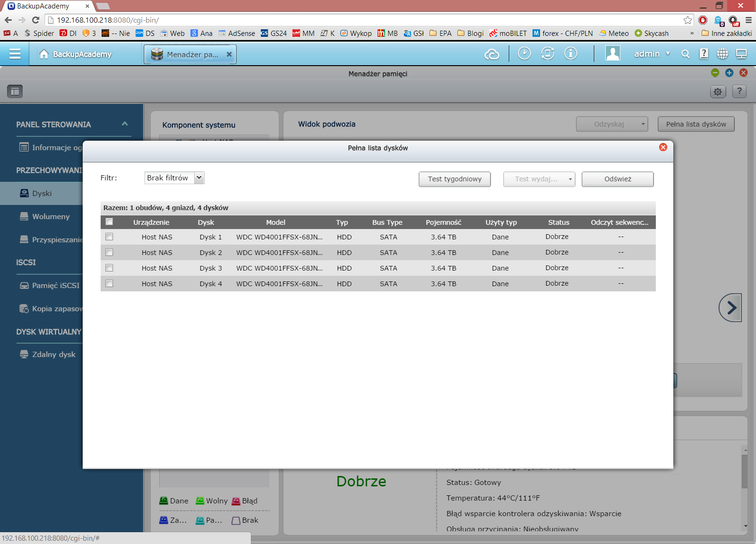Image resolution: width=756 pixels, height=544 pixels.
Task: Open the EPA bookmarks folder
Action: pos(440,33)
